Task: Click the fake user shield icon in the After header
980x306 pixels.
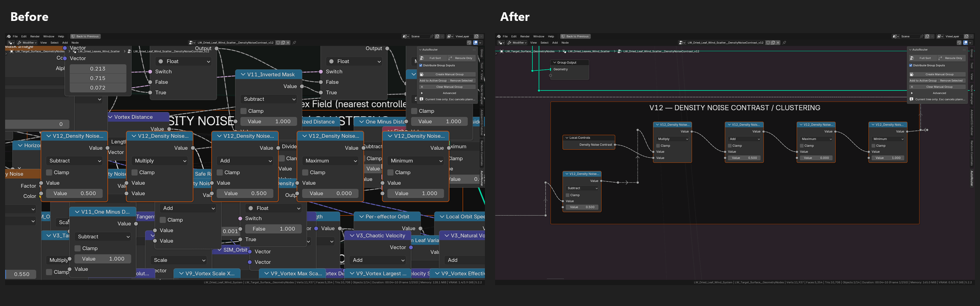Action: tap(768, 43)
